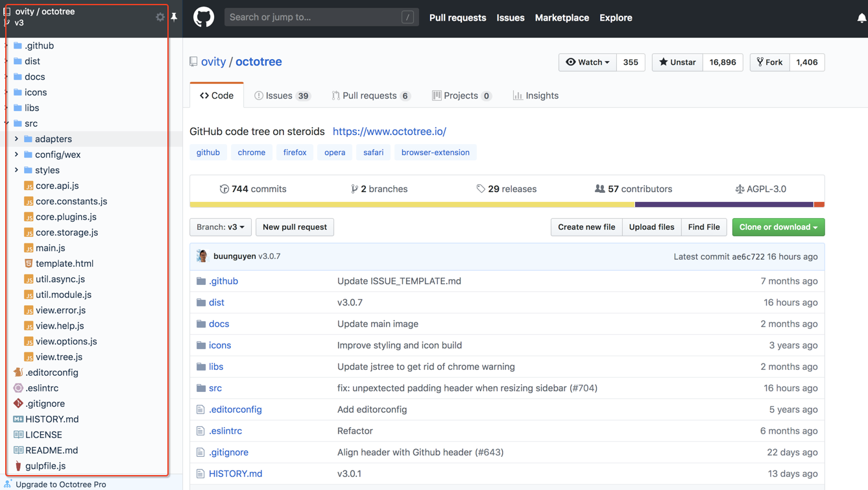Click the .eslintrc icon in sidebar
Image resolution: width=868 pixels, height=490 pixels.
pos(18,388)
